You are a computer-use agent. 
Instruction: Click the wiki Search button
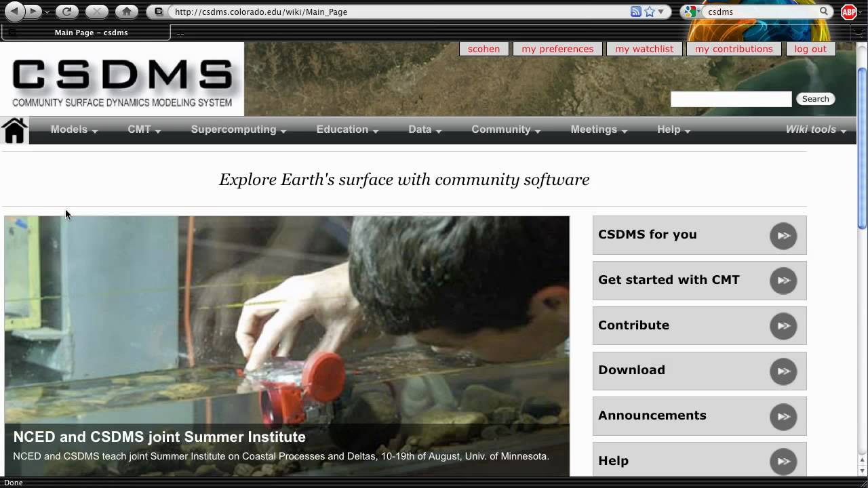point(815,99)
